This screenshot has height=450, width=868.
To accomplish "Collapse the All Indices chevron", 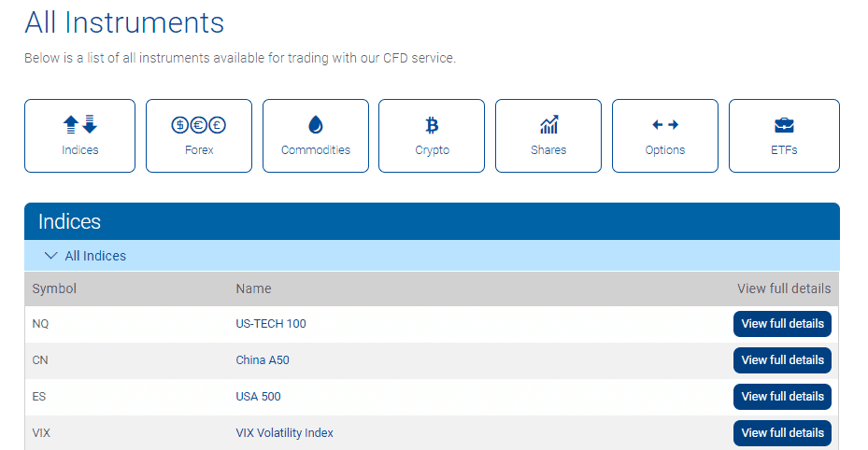I will (x=50, y=256).
